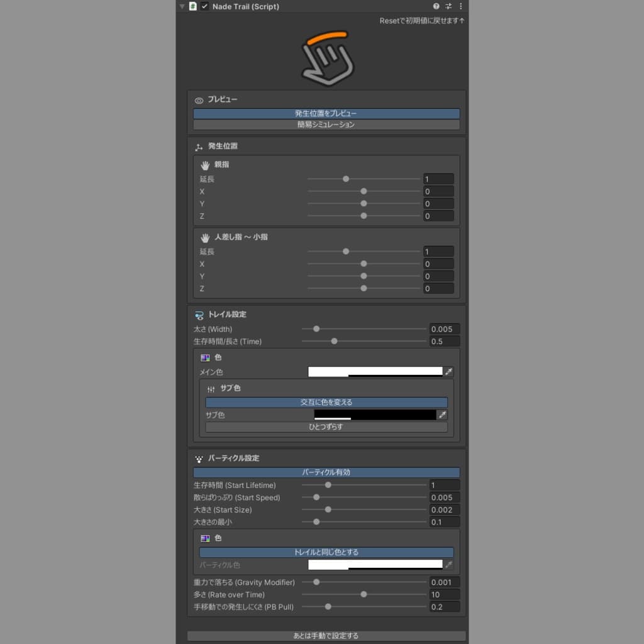The height and width of the screenshot is (644, 644).
Task: Adjust the 親指 X slider
Action: coord(364,191)
